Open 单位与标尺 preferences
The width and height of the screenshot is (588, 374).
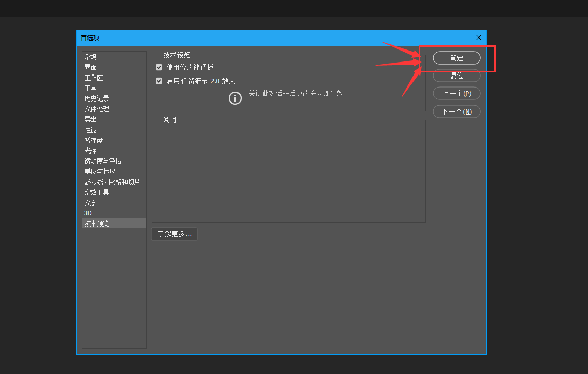tap(114, 171)
